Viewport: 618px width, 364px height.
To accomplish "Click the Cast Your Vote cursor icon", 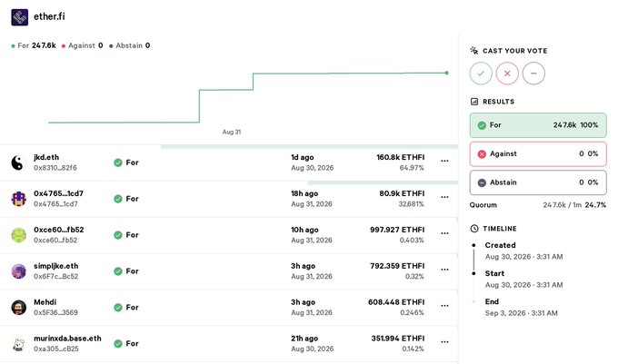I will point(474,50).
